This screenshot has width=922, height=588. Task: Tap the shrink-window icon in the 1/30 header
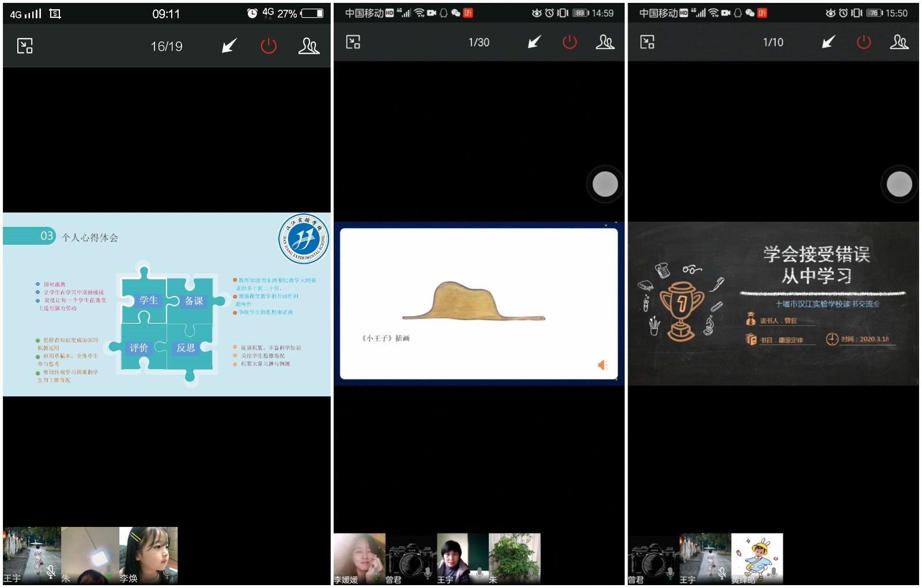click(353, 42)
